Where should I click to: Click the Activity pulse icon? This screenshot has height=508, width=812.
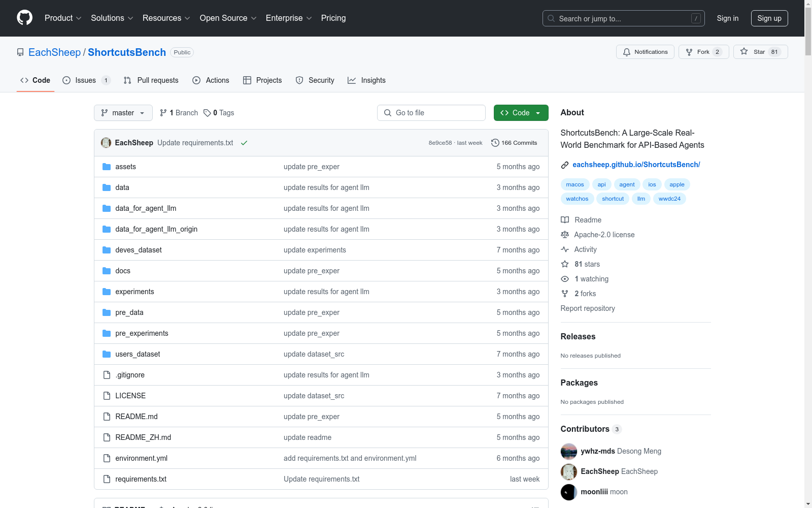tap(565, 249)
